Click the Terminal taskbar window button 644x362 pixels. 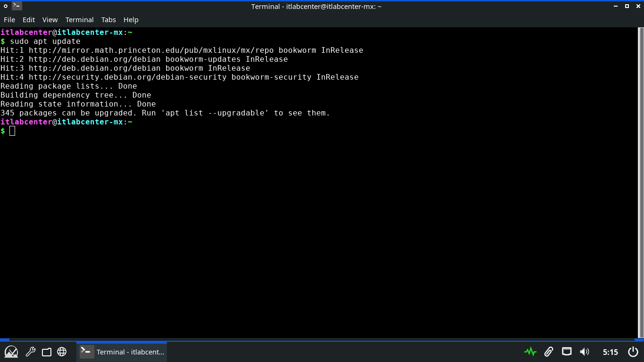pos(122,352)
